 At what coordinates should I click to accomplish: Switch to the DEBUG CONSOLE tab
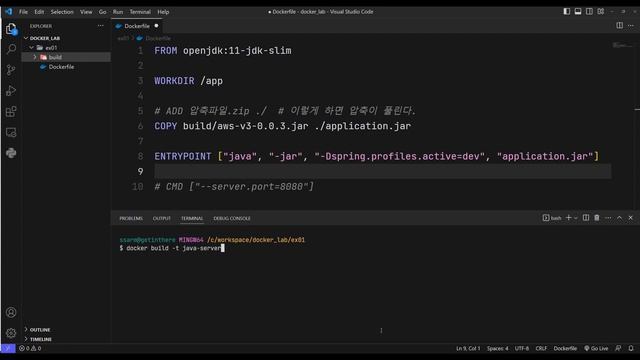tap(232, 218)
